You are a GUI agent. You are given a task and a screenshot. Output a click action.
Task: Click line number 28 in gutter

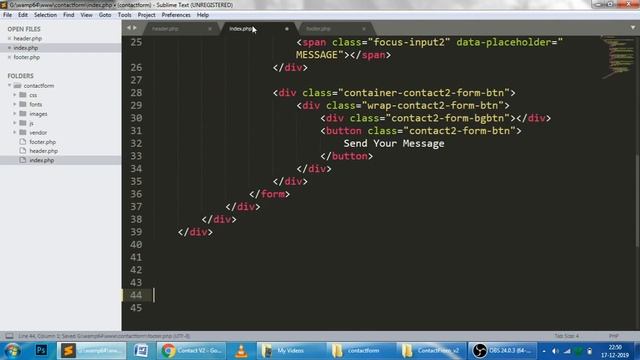136,93
